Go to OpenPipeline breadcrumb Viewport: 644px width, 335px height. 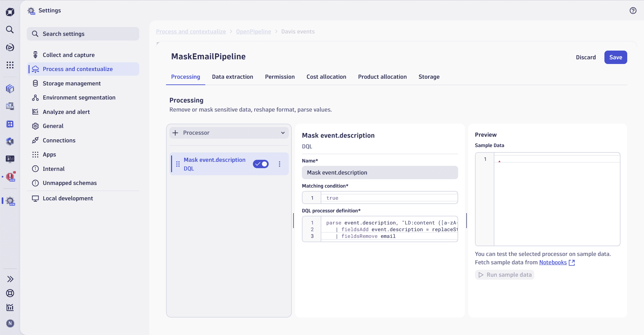pyautogui.click(x=254, y=31)
